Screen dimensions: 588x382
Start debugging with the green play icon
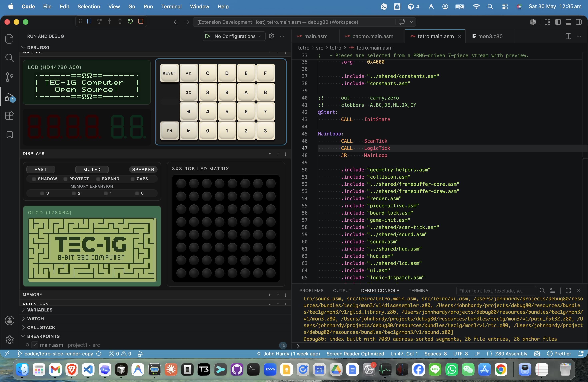coord(207,36)
